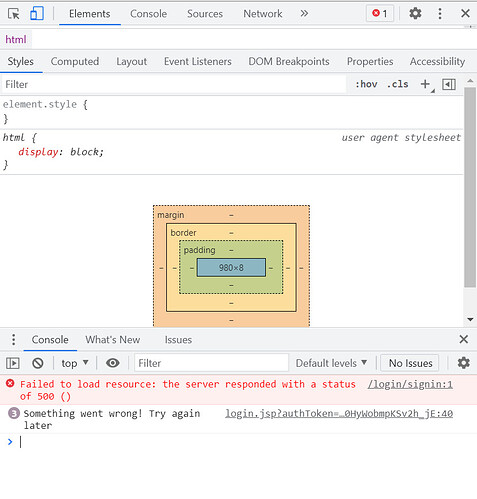
Task: Click the red error icon on the failed resource message
Action: [x=10, y=383]
